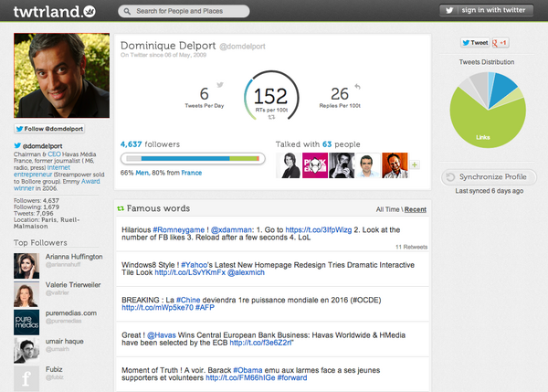Image resolution: width=548 pixels, height=392 pixels.
Task: Open the #Yahoo hashtag
Action: (195, 265)
